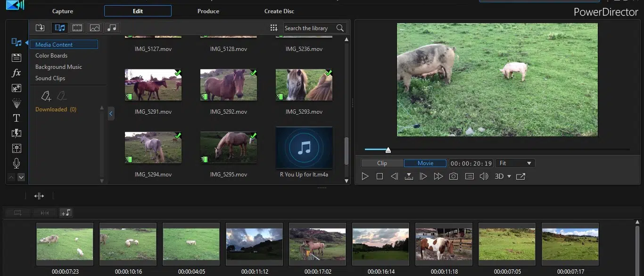This screenshot has width=644, height=276.
Task: Select the IMG_5292.mov horse thumbnail
Action: tap(229, 85)
